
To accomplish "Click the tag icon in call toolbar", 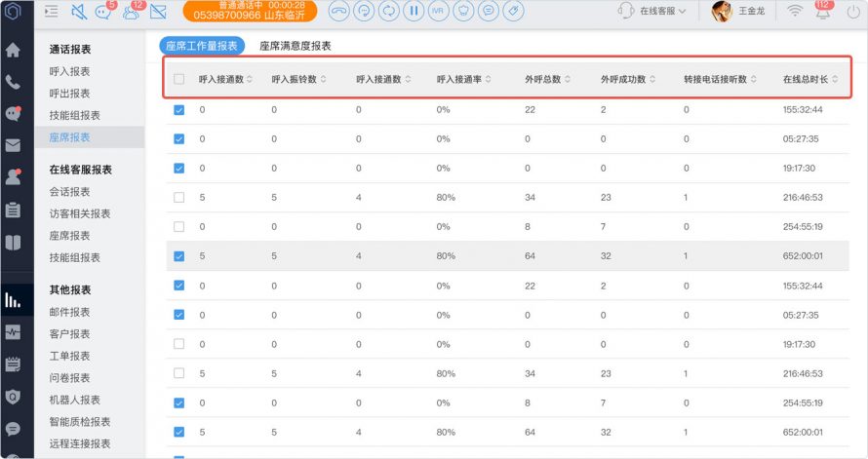I will pyautogui.click(x=513, y=11).
